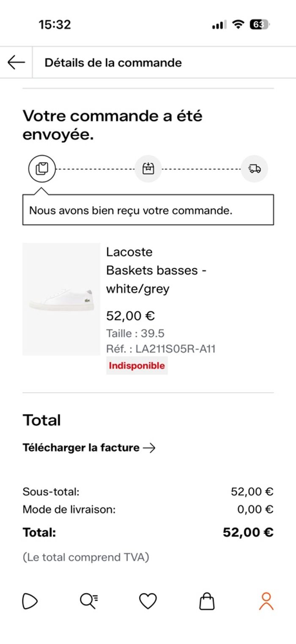Tap the Lacoste brand name
296x644 pixels.
pyautogui.click(x=129, y=252)
